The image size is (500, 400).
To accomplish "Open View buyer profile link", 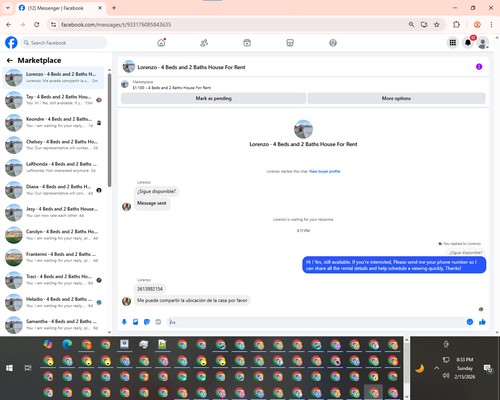I will pyautogui.click(x=325, y=171).
